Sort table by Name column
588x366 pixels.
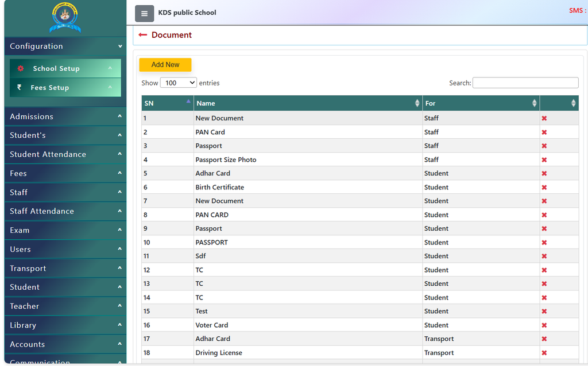point(308,103)
